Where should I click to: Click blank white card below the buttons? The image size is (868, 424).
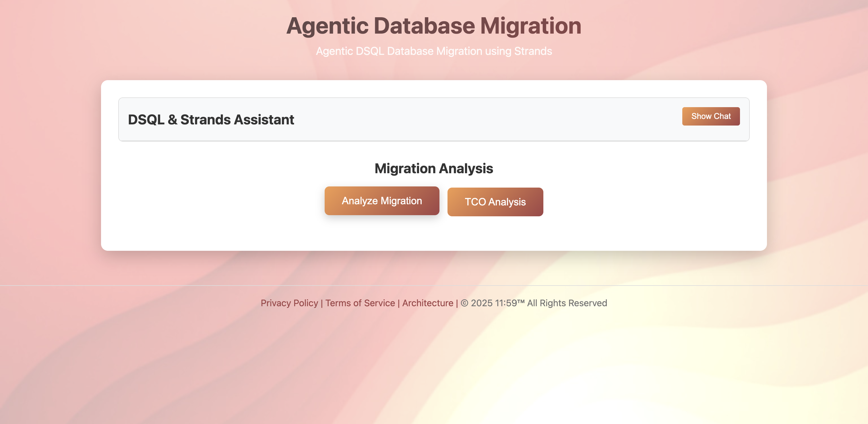434,234
